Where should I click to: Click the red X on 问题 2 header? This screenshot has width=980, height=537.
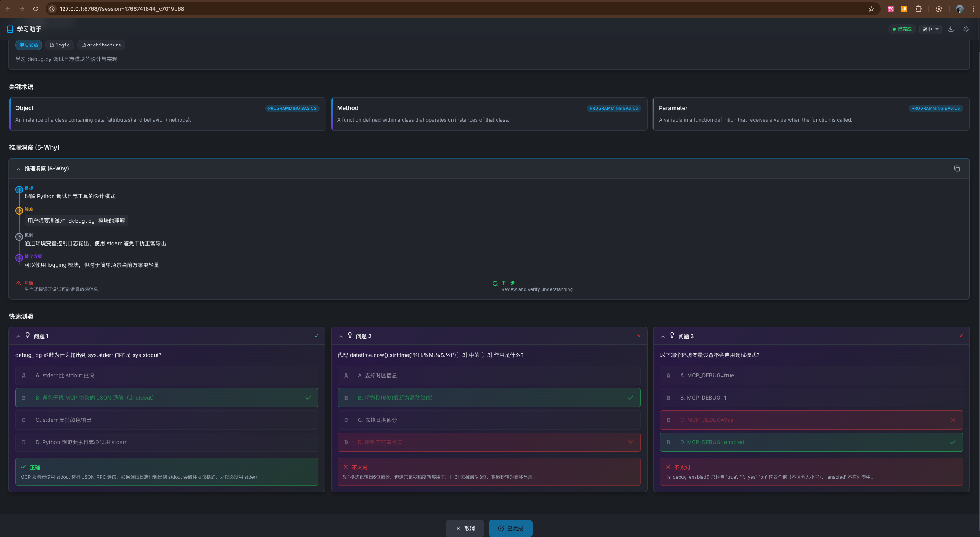tap(639, 336)
